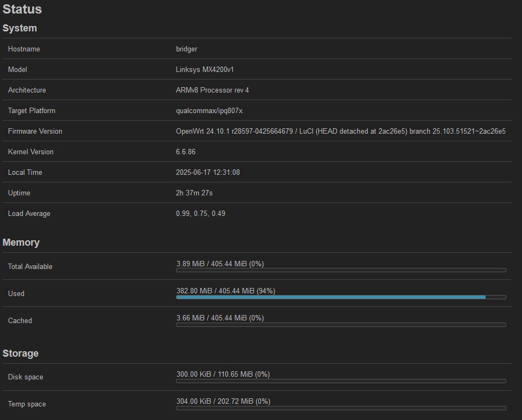This screenshot has width=522, height=420.
Task: Click the Disk space usage bar
Action: click(341, 381)
